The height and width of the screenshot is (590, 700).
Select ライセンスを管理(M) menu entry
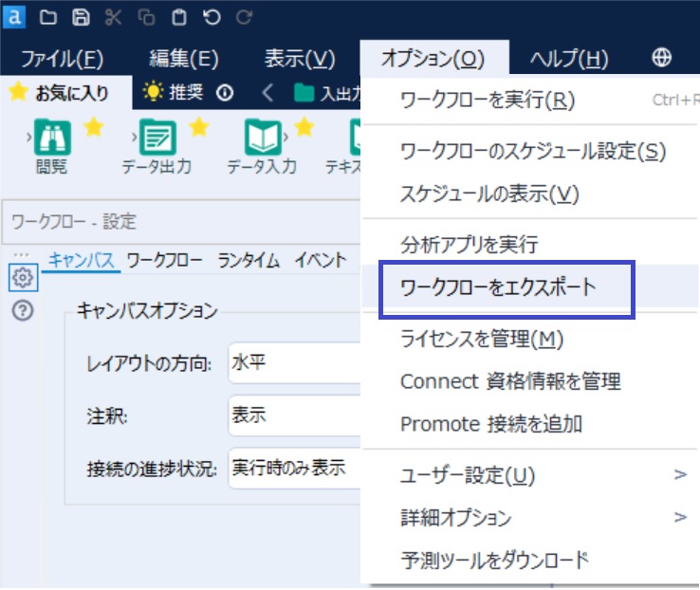point(530,339)
